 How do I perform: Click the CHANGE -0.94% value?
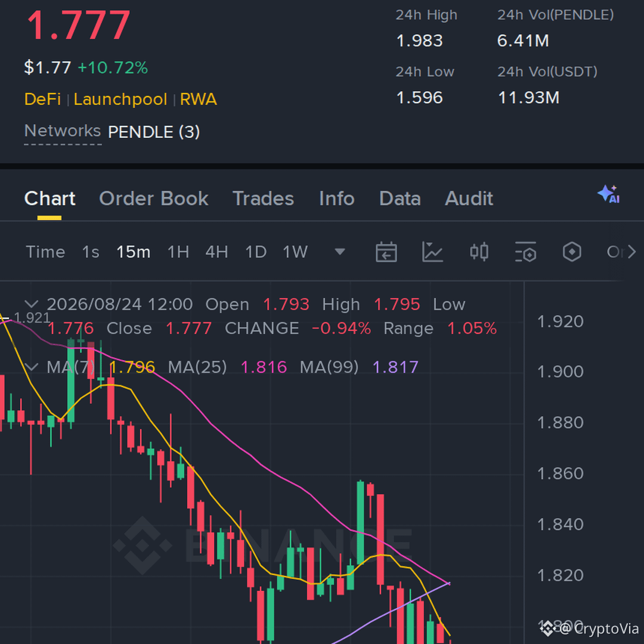(x=341, y=329)
